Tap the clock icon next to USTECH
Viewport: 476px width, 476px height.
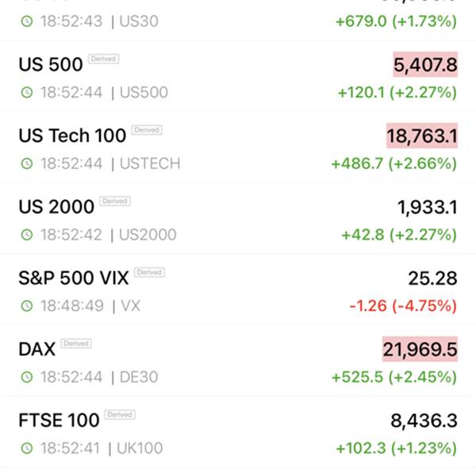(x=27, y=163)
